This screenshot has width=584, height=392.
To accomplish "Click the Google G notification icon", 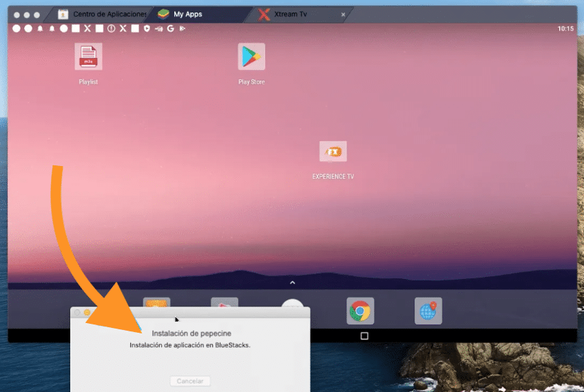I will coord(170,28).
